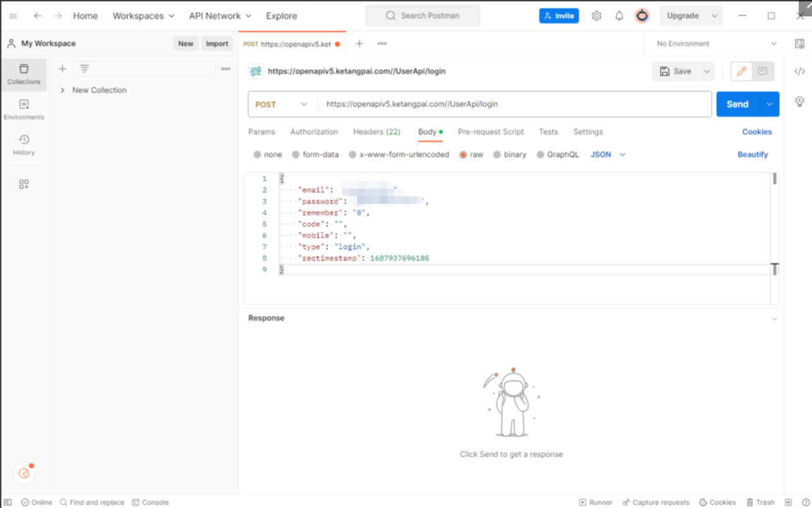Select the GraphQL body type
Image resolution: width=812 pixels, height=508 pixels.
click(541, 155)
